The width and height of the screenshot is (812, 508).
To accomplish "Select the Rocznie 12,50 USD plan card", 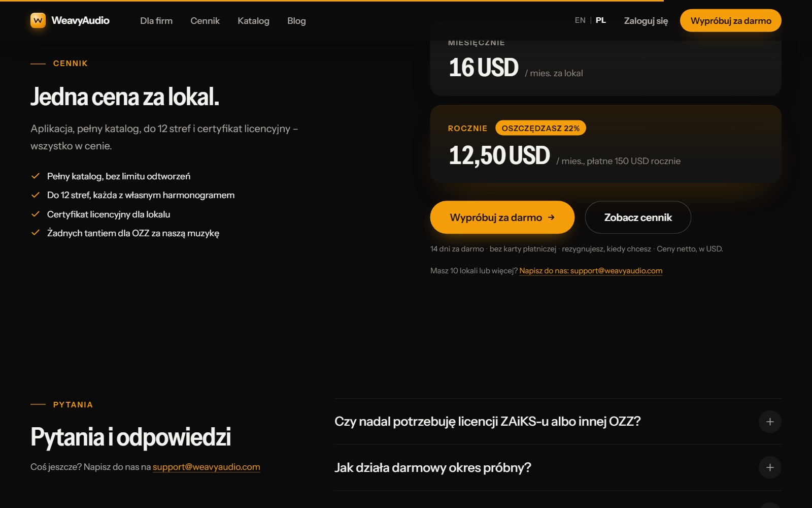I will [605, 144].
